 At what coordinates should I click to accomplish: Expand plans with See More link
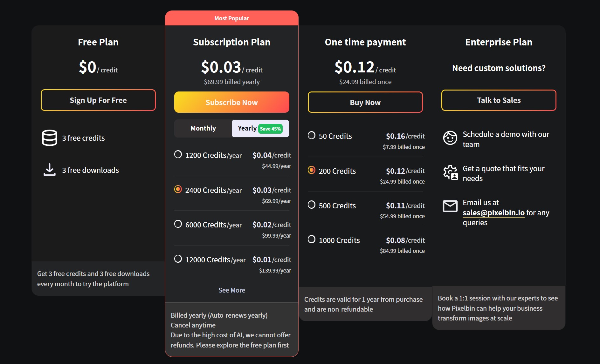231,290
